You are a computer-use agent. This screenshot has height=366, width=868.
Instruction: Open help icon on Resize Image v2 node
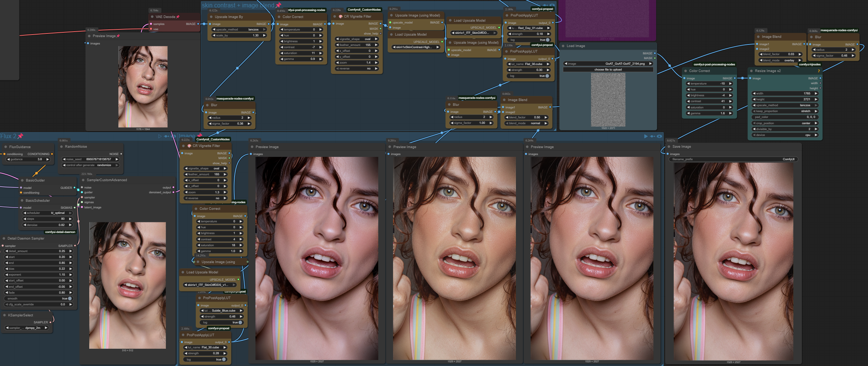point(818,71)
